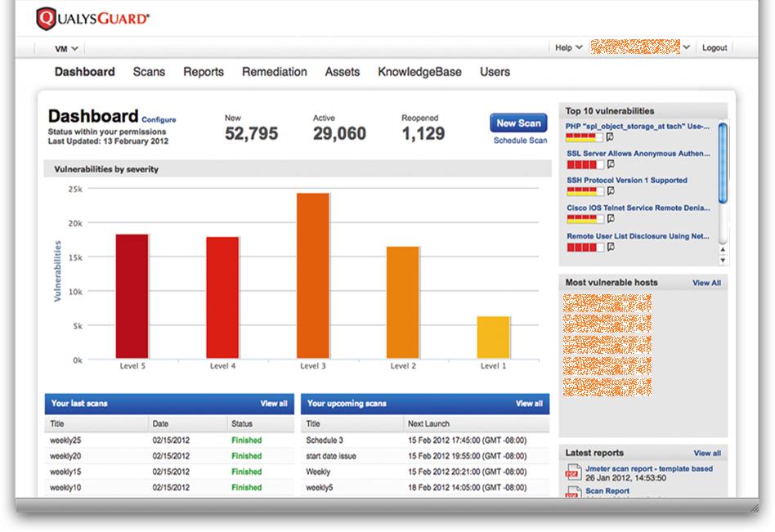Click the flag icon under Cisco IOS Telnet Service
The width and height of the screenshot is (775, 532).
(611, 218)
